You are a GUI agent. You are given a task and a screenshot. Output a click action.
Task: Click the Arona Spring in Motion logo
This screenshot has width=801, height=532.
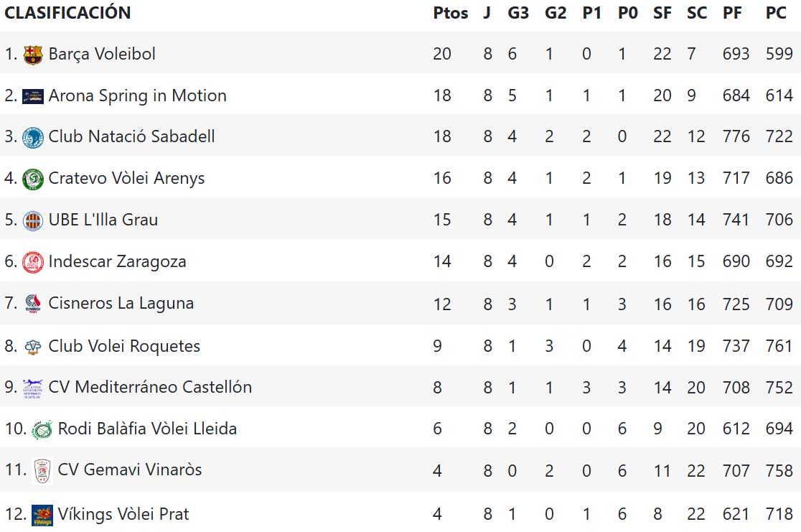pos(33,96)
